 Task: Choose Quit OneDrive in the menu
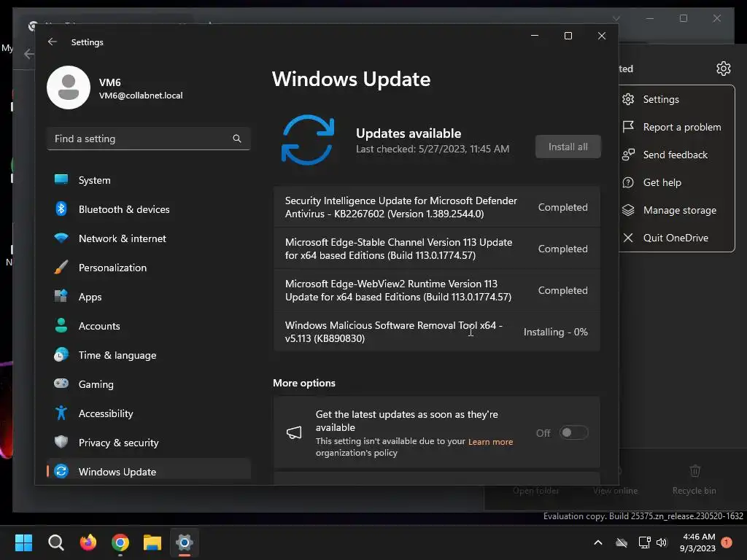(x=676, y=238)
